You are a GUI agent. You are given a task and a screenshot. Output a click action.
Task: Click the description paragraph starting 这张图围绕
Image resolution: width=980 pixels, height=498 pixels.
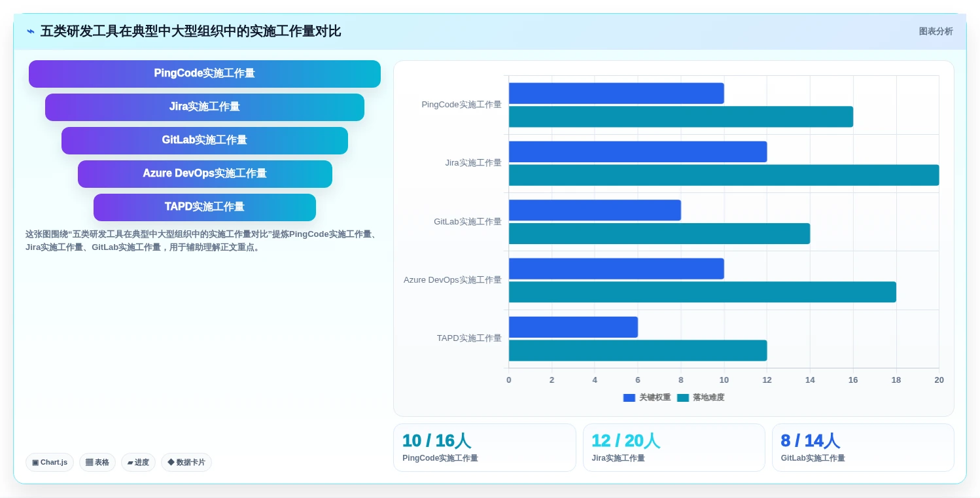[x=201, y=241]
